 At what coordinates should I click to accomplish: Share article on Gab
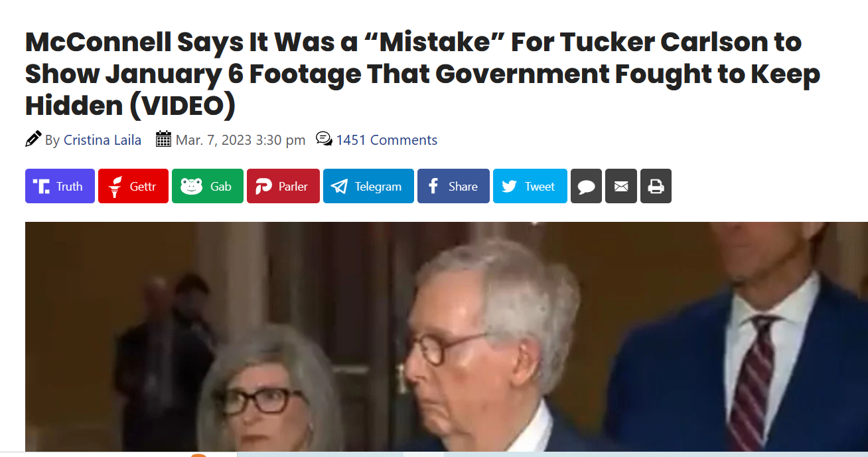(x=208, y=186)
